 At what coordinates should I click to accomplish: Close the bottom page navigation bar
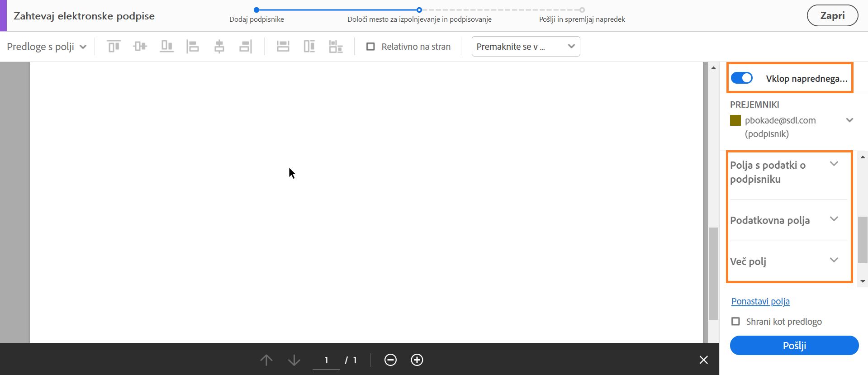pos(704,360)
